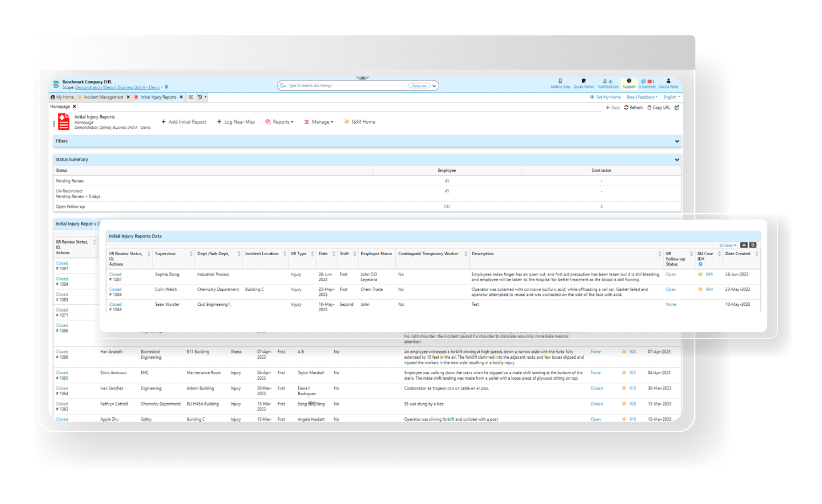Open Cecilia Reed user profile
Screen dimensions: 822x504
668,84
